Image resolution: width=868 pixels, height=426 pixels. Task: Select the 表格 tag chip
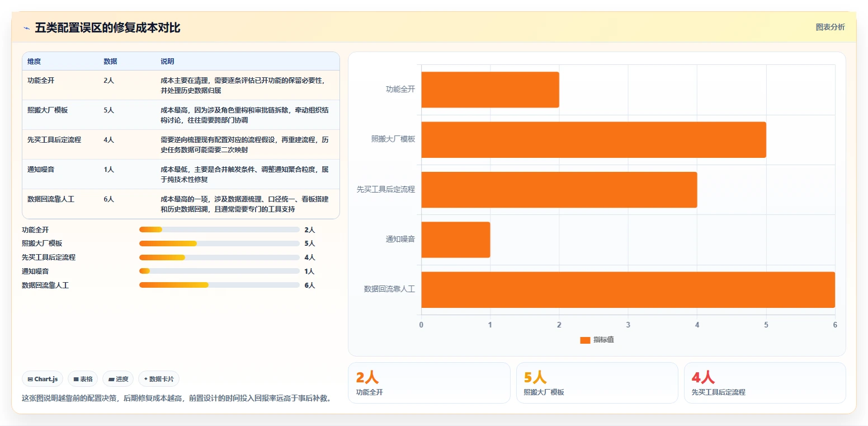click(83, 379)
